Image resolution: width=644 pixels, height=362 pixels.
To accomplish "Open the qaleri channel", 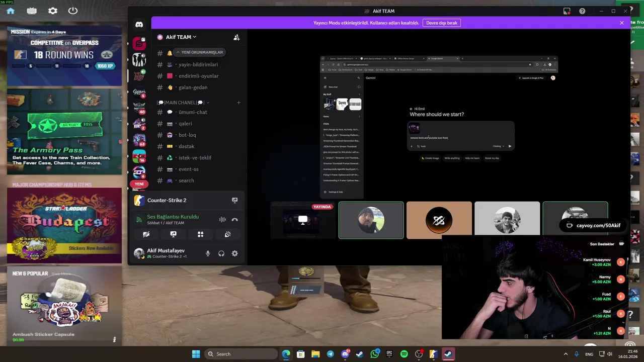I will point(198,124).
